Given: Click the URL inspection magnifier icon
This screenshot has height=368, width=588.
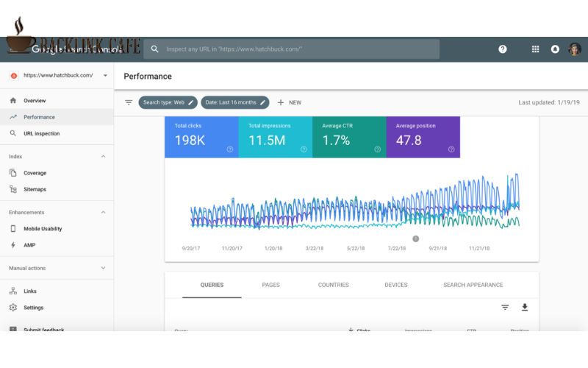Looking at the screenshot, I should coord(13,133).
